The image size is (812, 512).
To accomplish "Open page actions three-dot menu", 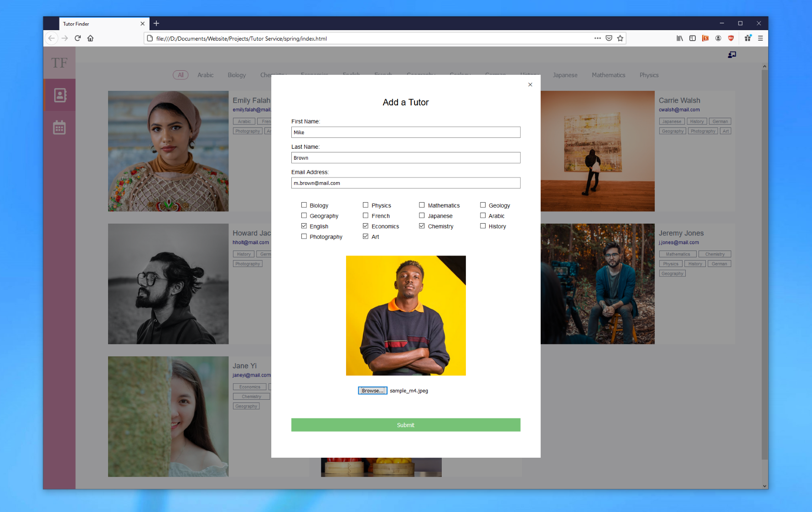I will click(x=597, y=38).
